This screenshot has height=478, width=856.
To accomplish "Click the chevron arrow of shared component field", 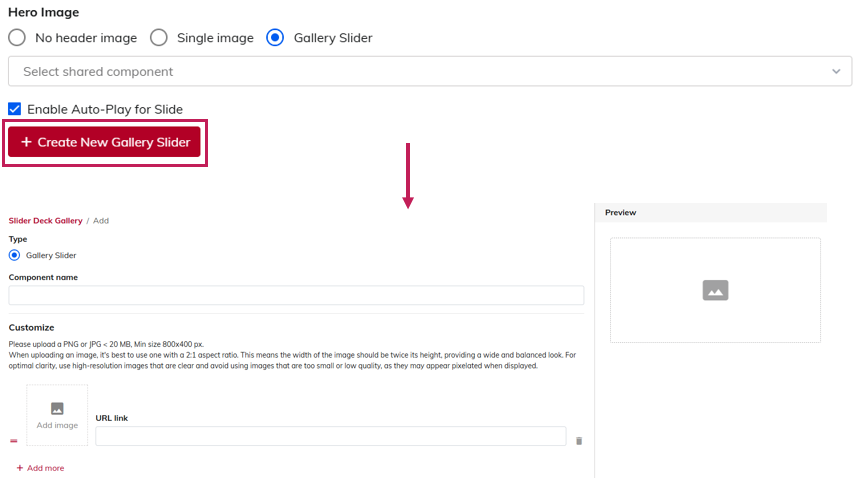I will click(x=836, y=72).
